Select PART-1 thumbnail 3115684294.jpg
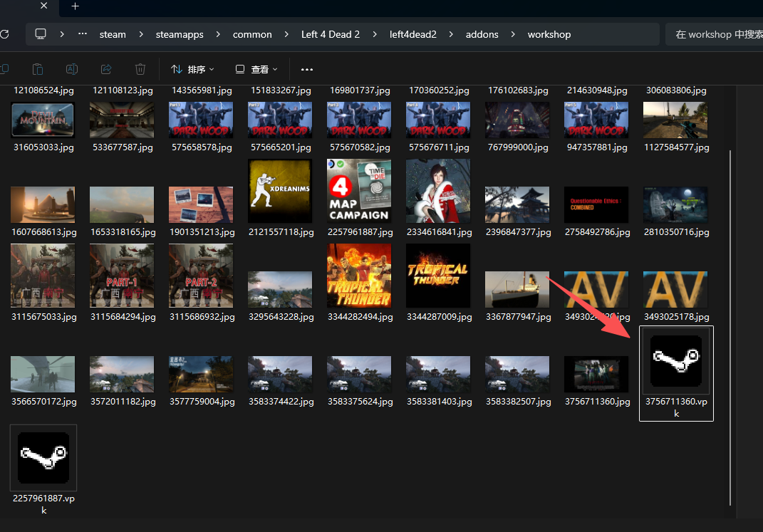The width and height of the screenshot is (763, 532). (x=122, y=276)
